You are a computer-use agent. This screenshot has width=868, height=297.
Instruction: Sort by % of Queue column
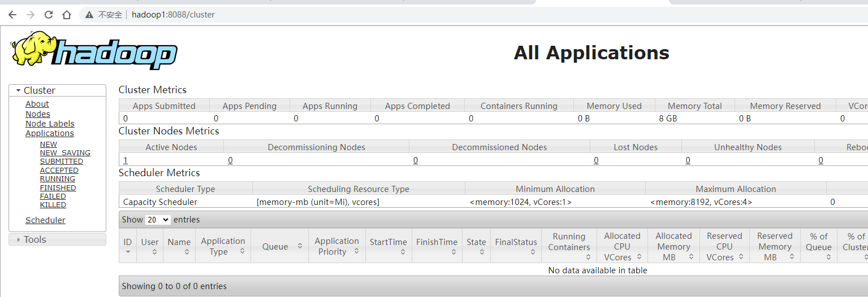[x=818, y=246]
